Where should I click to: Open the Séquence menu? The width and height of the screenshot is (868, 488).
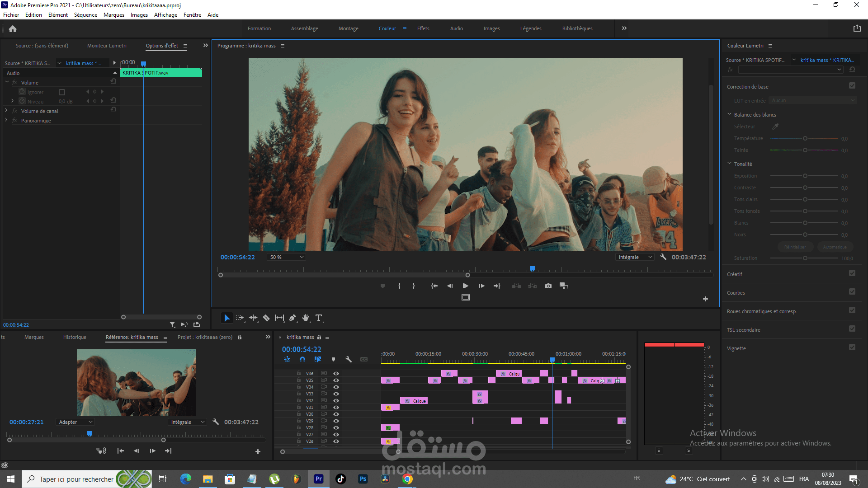pos(85,15)
